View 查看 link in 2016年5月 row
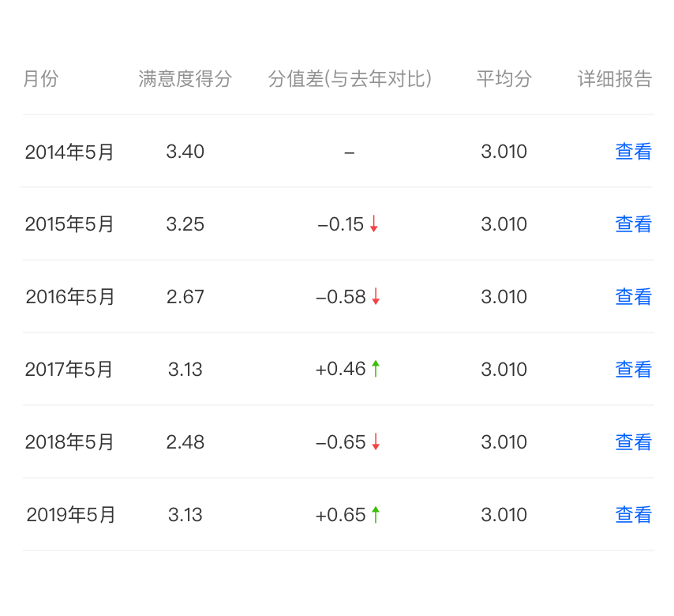The height and width of the screenshot is (616, 674). pyautogui.click(x=633, y=297)
